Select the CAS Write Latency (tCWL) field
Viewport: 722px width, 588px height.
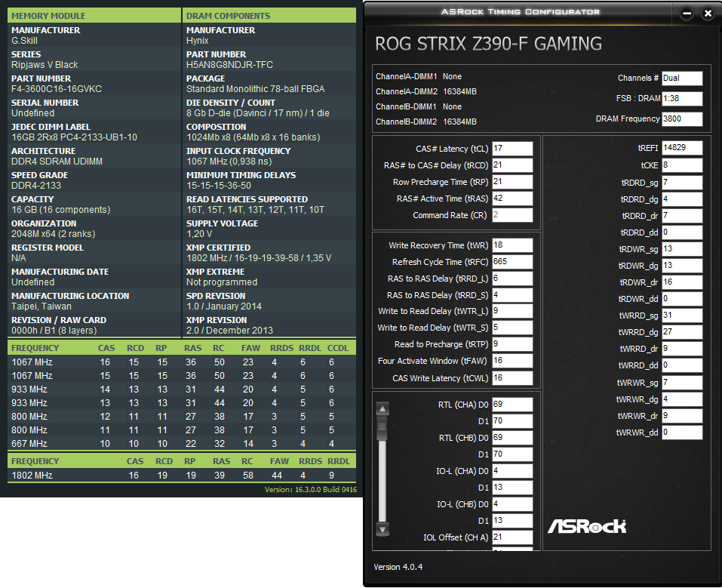(x=512, y=378)
